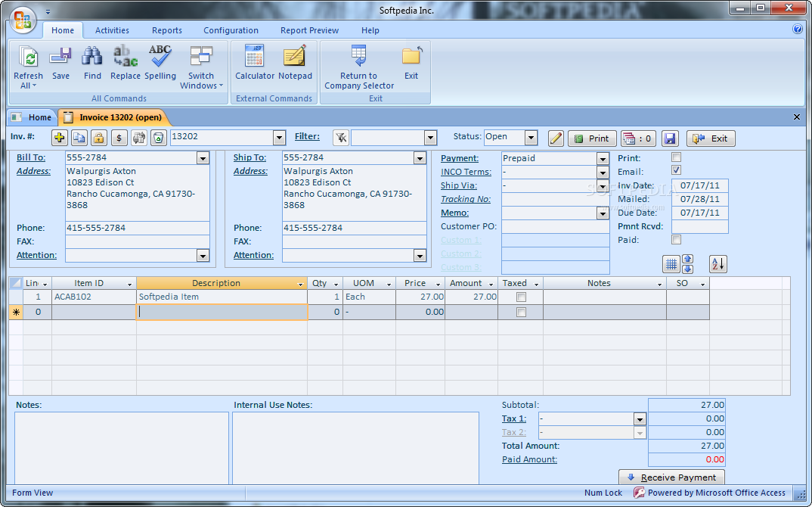Open the invoice number 13202 dropdown
Viewport: 812px width, 507px height.
click(280, 138)
